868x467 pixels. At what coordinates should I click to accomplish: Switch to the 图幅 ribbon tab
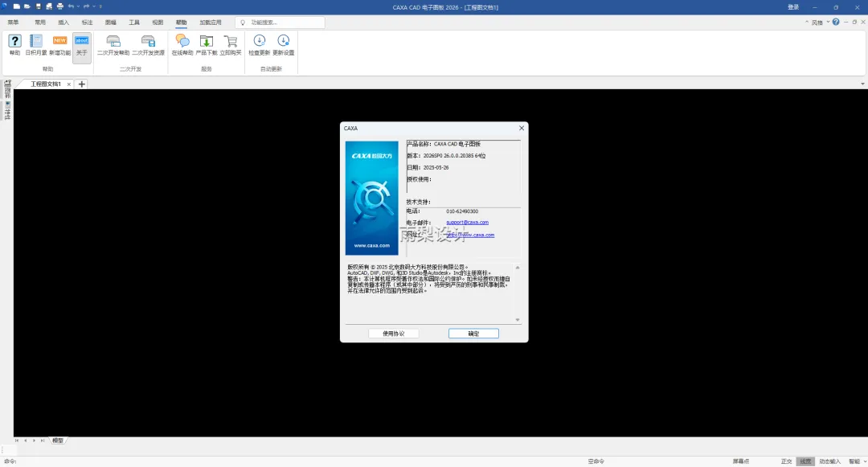[x=111, y=23]
